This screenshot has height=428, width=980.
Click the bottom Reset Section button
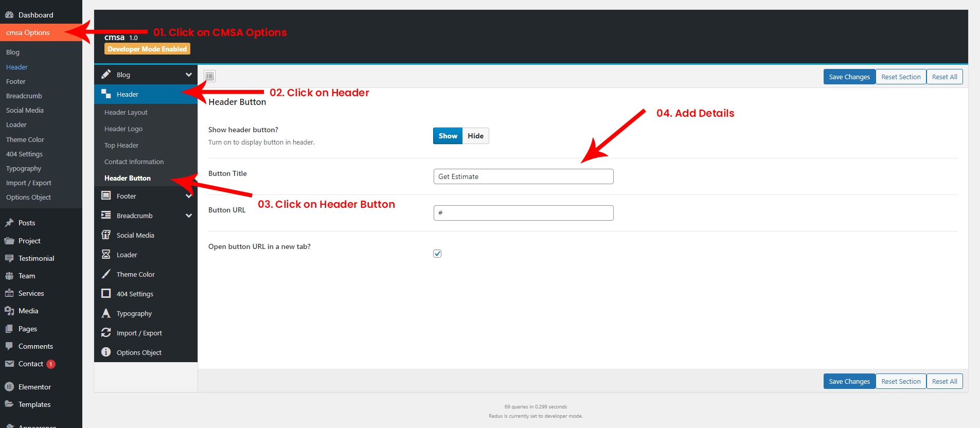click(x=900, y=382)
